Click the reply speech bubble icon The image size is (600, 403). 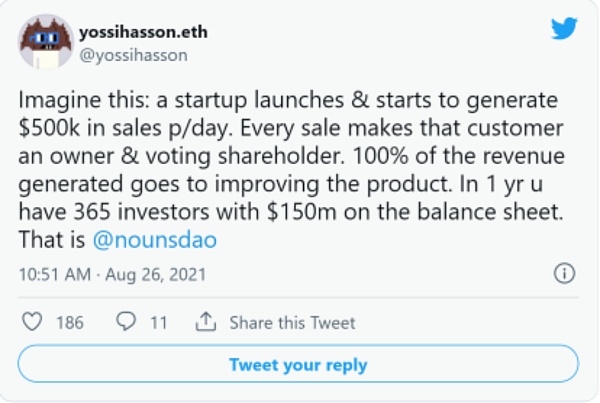[126, 321]
